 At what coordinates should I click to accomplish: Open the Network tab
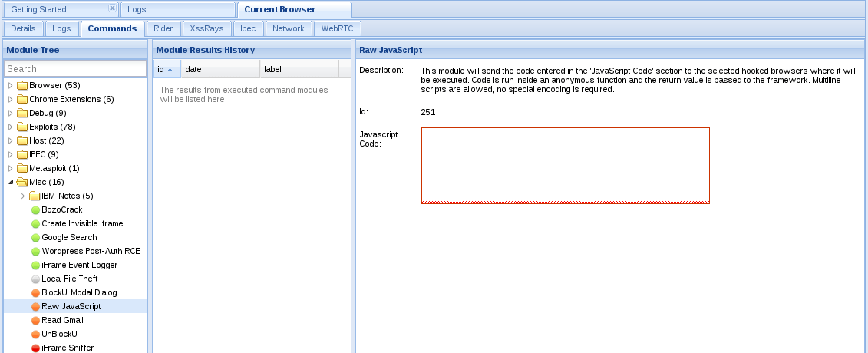[289, 28]
